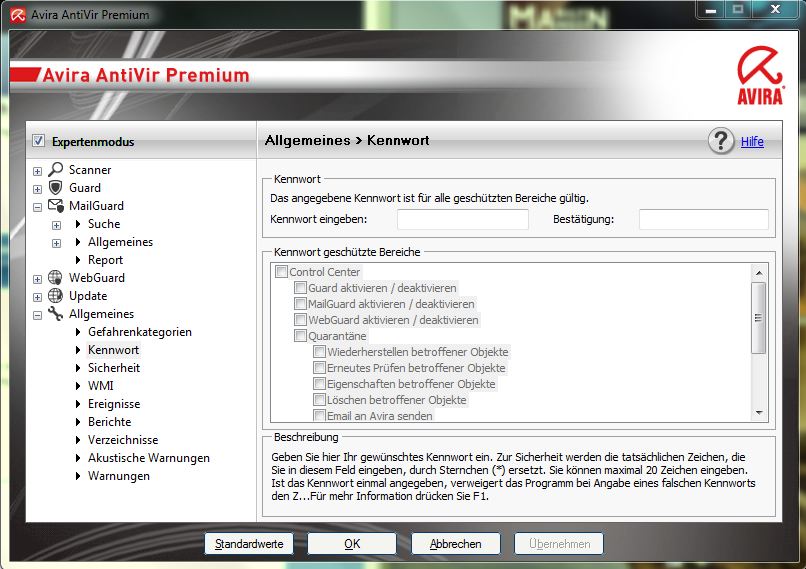Check MailGuard aktivieren / deaktivieren
The height and width of the screenshot is (569, 806).
300,303
